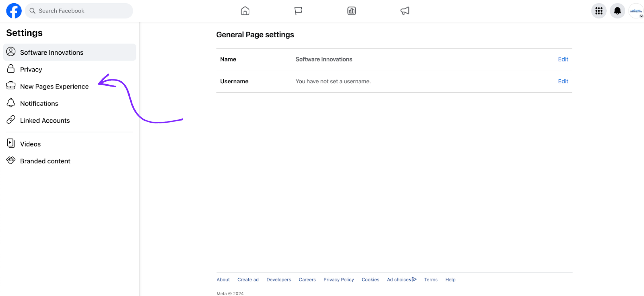Open the Privacy settings section
This screenshot has height=296, width=644.
[70, 69]
